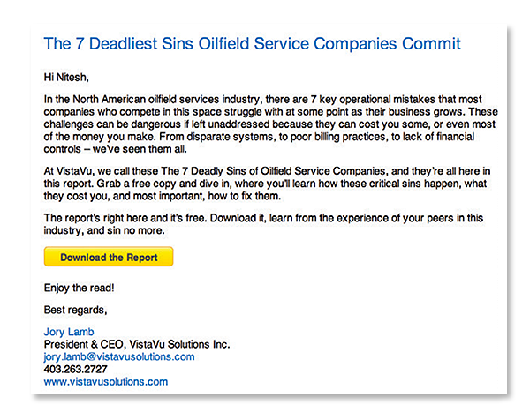This screenshot has width=530, height=420.
Task: Click the Best regards closing text
Action: pyautogui.click(x=75, y=310)
